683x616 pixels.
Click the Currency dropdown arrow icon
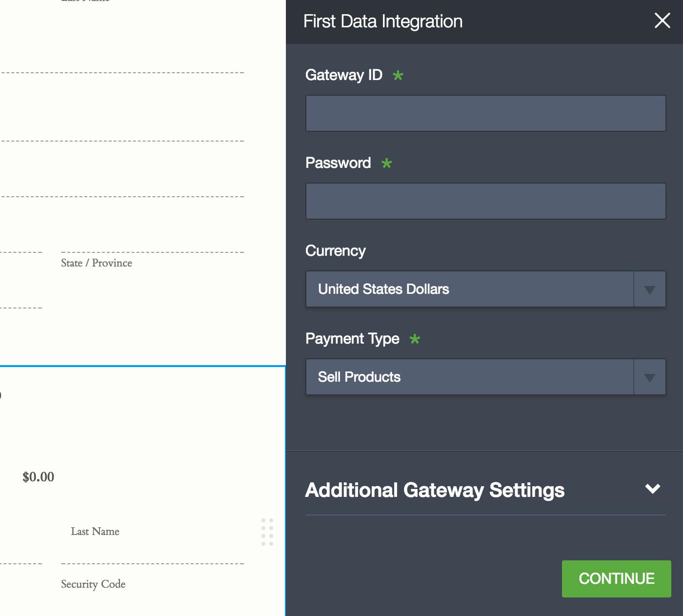[x=649, y=289]
